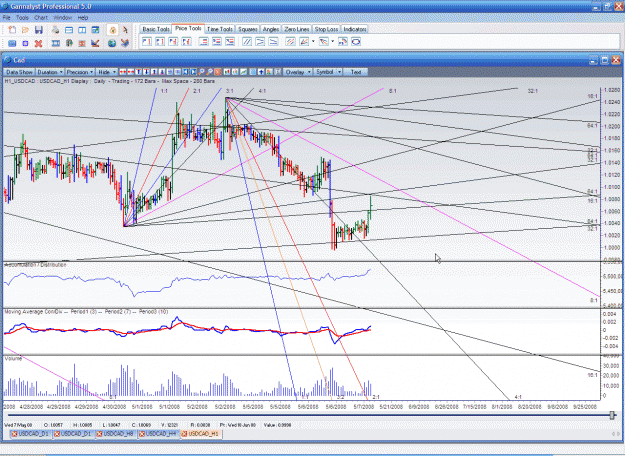
Task: Click the padlock icon in main toolbar
Action: tap(112, 30)
